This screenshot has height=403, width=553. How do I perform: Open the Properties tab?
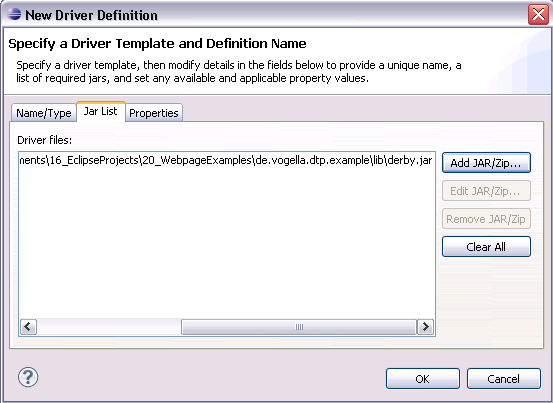tap(154, 113)
